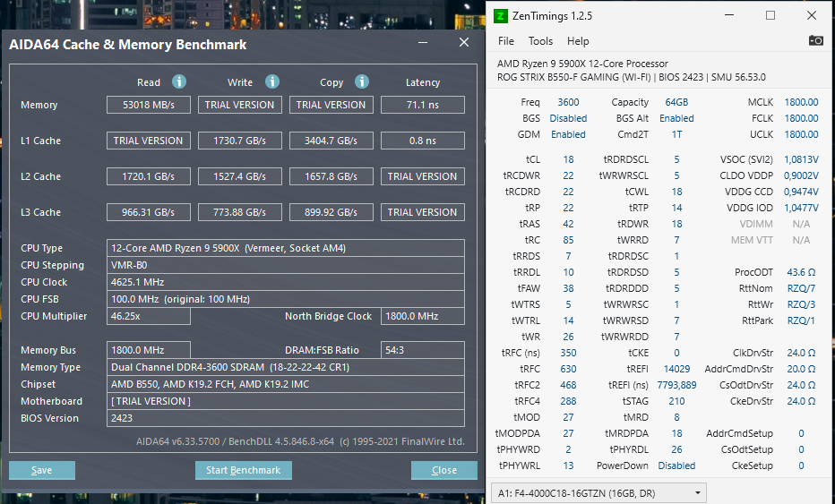835x504 pixels.
Task: Click the AddrCmdDrvStr value 20.0 Ω
Action: pyautogui.click(x=801, y=369)
